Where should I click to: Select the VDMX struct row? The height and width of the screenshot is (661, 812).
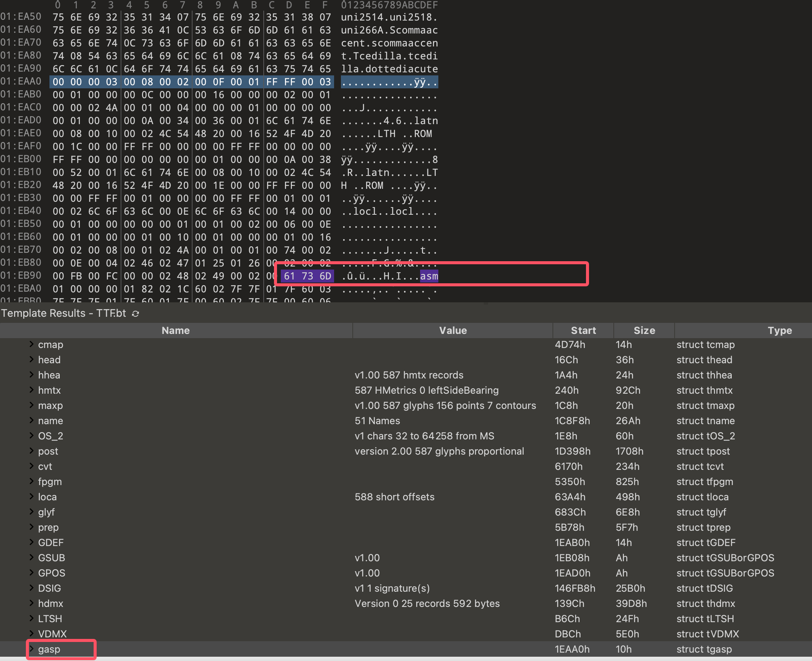tap(53, 634)
